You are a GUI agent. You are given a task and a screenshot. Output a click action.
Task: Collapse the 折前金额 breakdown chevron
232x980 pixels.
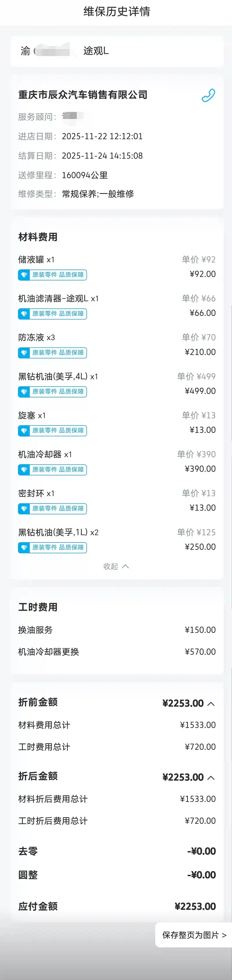pos(211,704)
